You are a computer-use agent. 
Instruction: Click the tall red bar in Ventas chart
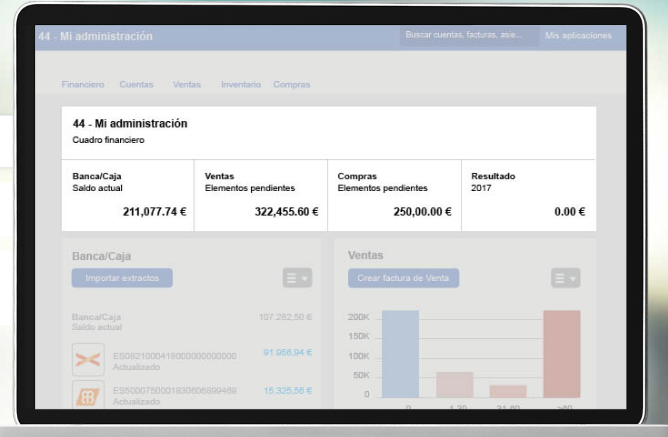click(561, 354)
